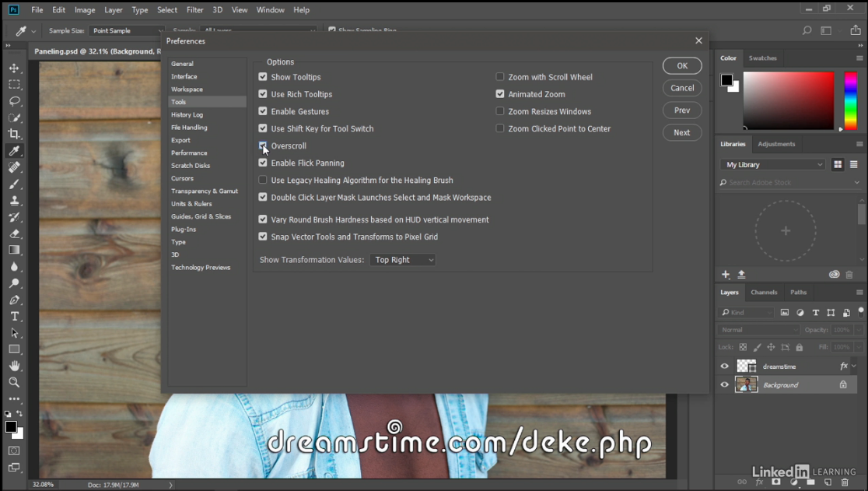Uncheck Enable Flick Panning

pyautogui.click(x=263, y=163)
